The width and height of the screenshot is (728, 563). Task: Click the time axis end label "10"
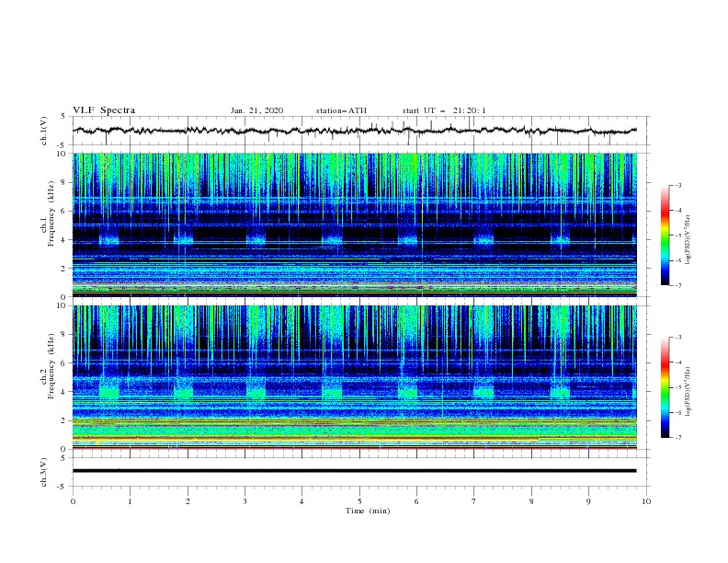[x=646, y=501]
